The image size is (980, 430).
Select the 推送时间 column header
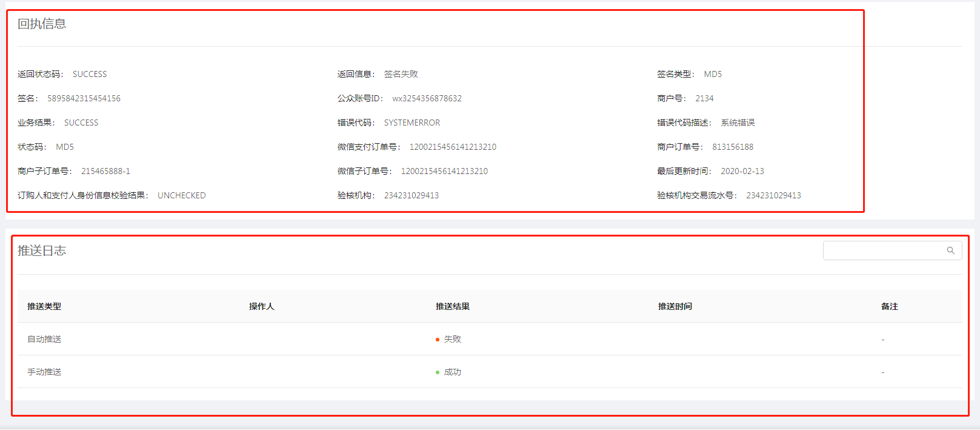click(x=675, y=306)
